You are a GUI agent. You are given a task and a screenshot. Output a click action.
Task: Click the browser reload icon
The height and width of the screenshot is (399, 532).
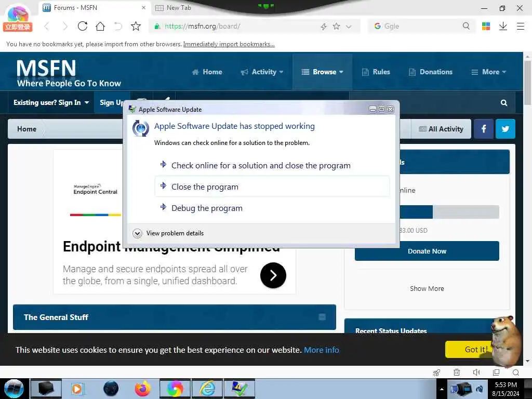[x=83, y=26]
